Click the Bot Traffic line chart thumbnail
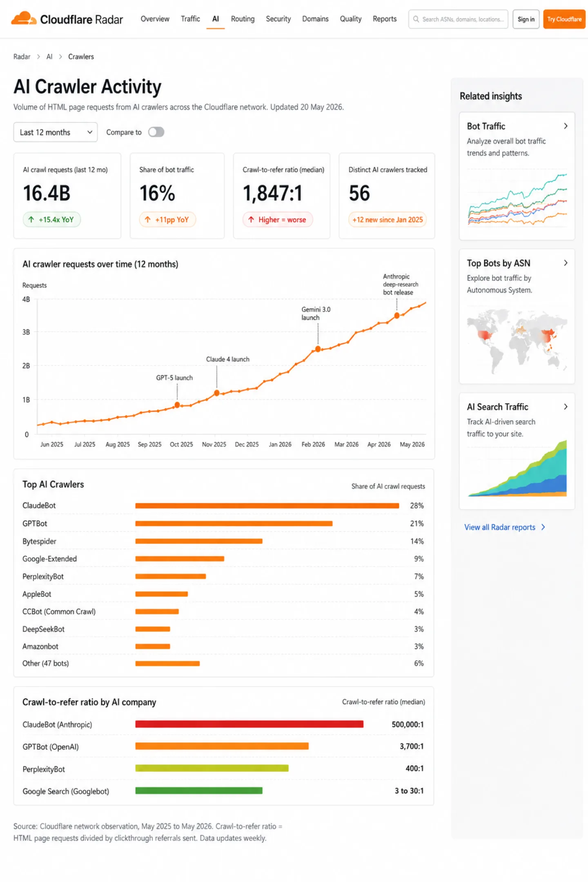 pyautogui.click(x=517, y=199)
